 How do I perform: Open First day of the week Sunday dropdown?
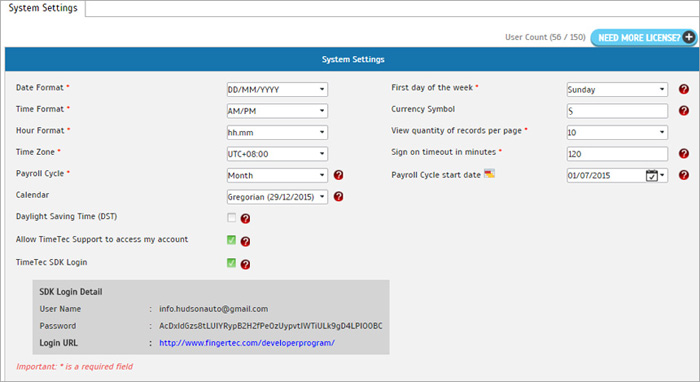[x=617, y=89]
